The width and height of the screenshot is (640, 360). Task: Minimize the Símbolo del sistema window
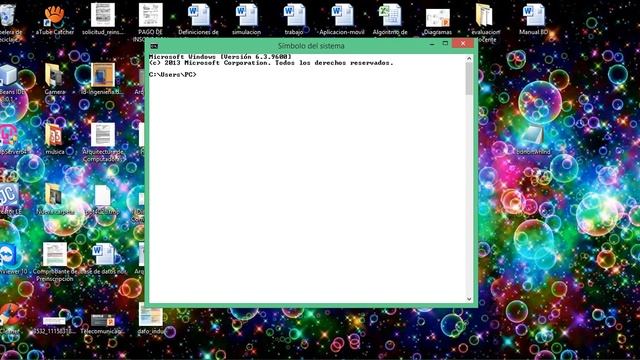click(x=432, y=44)
